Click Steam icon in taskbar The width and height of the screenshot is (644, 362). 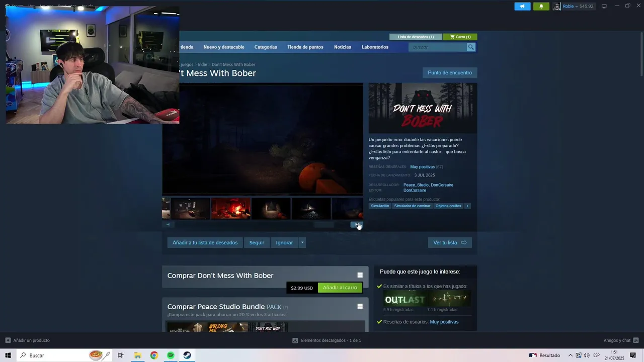tap(187, 355)
